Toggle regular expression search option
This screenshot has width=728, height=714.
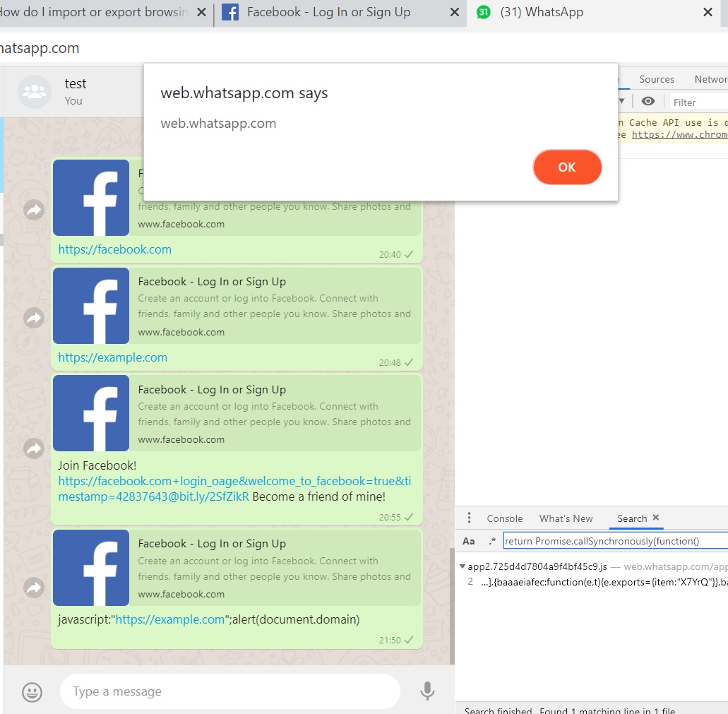492,541
